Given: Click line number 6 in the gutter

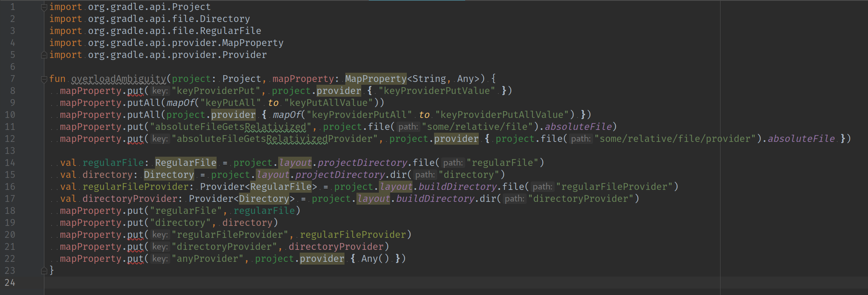Looking at the screenshot, I should point(13,67).
